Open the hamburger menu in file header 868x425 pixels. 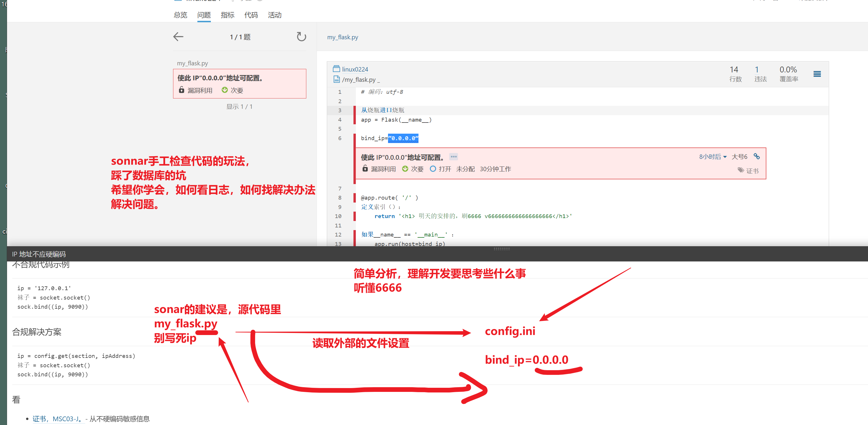817,74
